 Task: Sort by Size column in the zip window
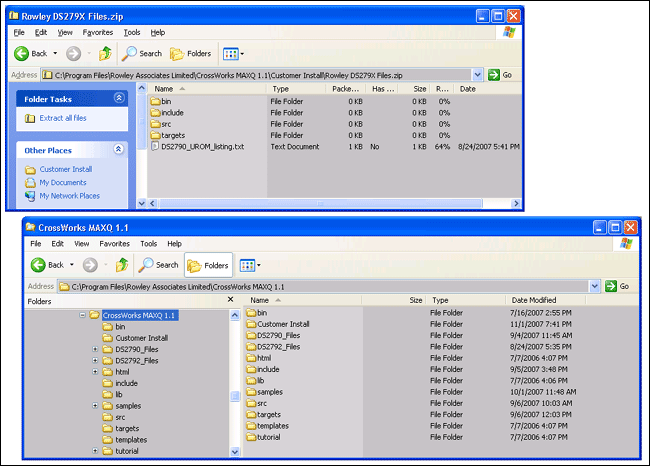[x=413, y=89]
